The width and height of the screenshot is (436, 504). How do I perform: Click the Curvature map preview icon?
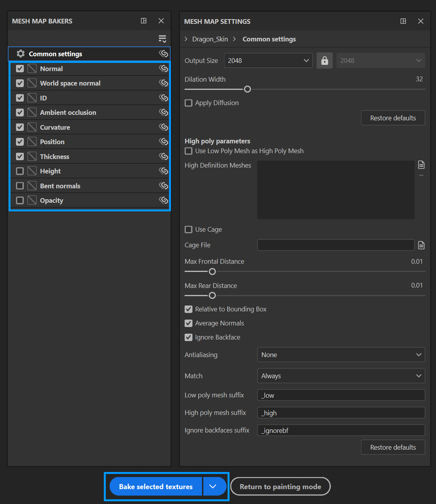tap(32, 127)
